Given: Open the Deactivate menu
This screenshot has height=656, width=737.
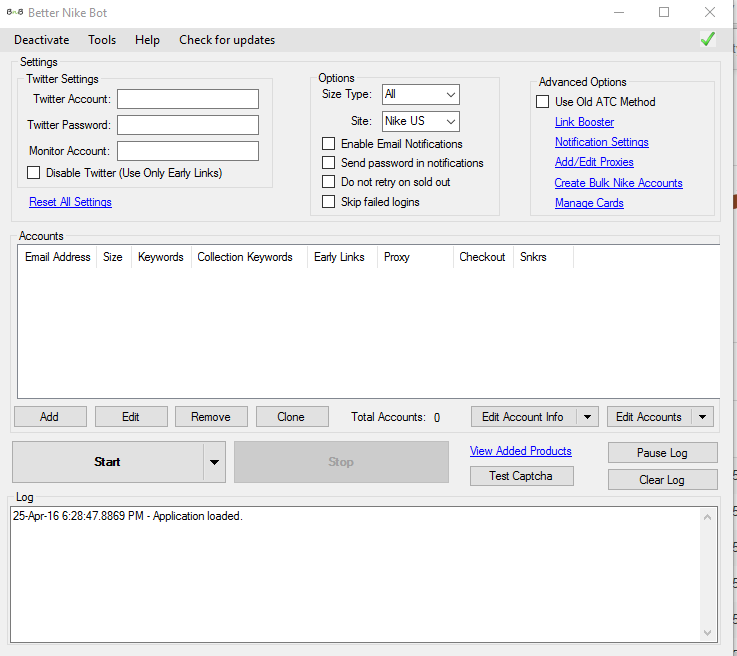Looking at the screenshot, I should 41,40.
